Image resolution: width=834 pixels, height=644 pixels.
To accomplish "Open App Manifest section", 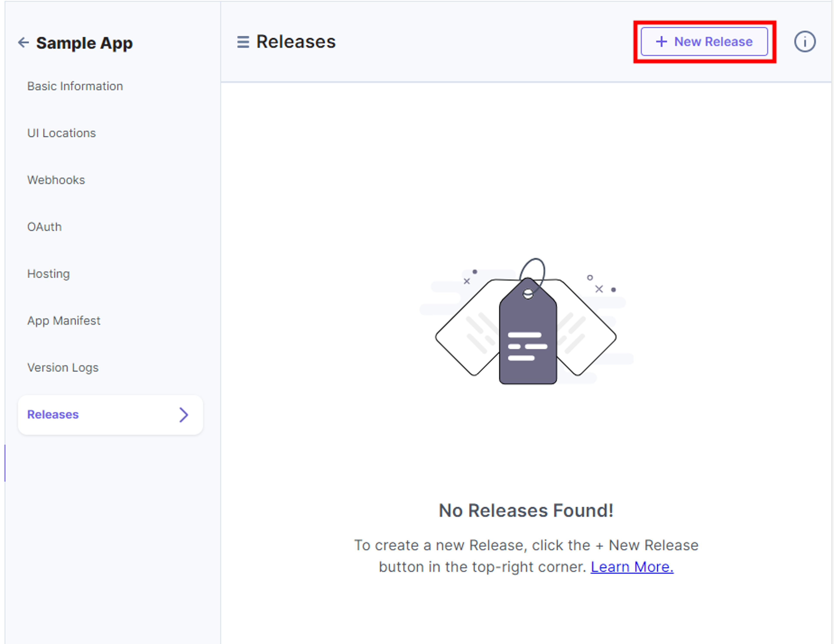I will click(x=64, y=321).
